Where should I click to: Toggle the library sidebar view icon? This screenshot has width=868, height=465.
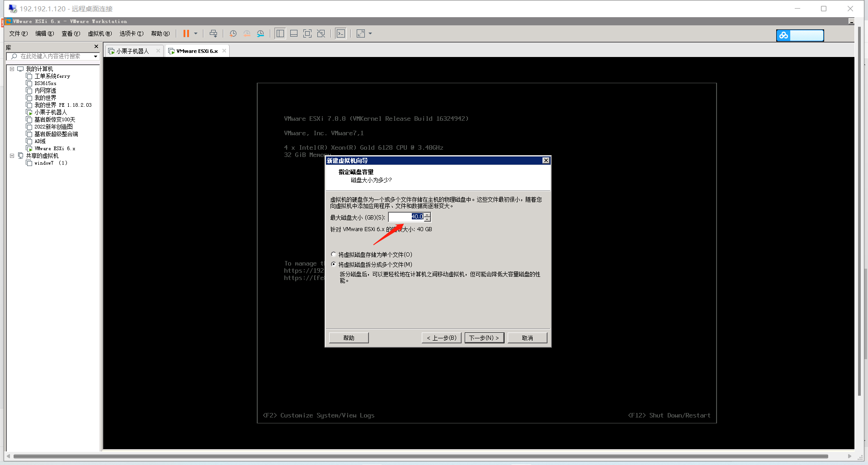tap(280, 33)
